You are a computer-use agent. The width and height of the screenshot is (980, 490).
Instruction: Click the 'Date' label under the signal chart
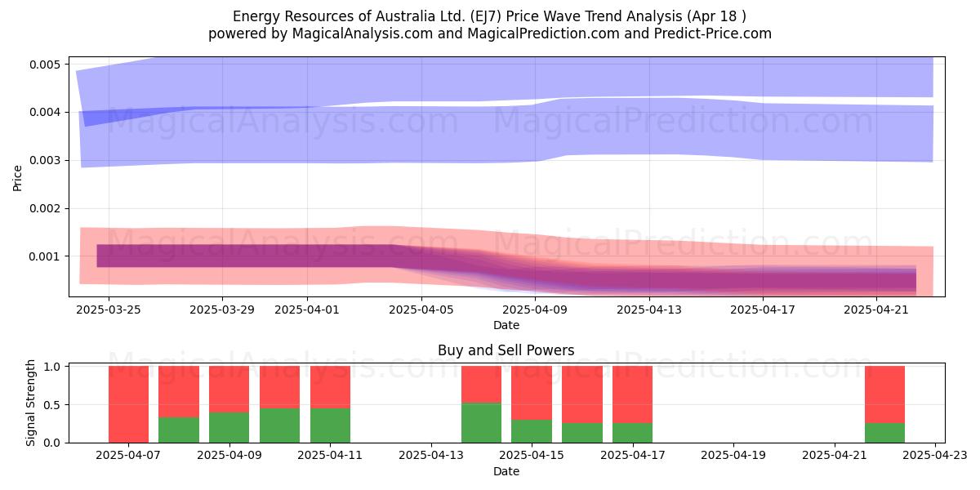pyautogui.click(x=506, y=471)
